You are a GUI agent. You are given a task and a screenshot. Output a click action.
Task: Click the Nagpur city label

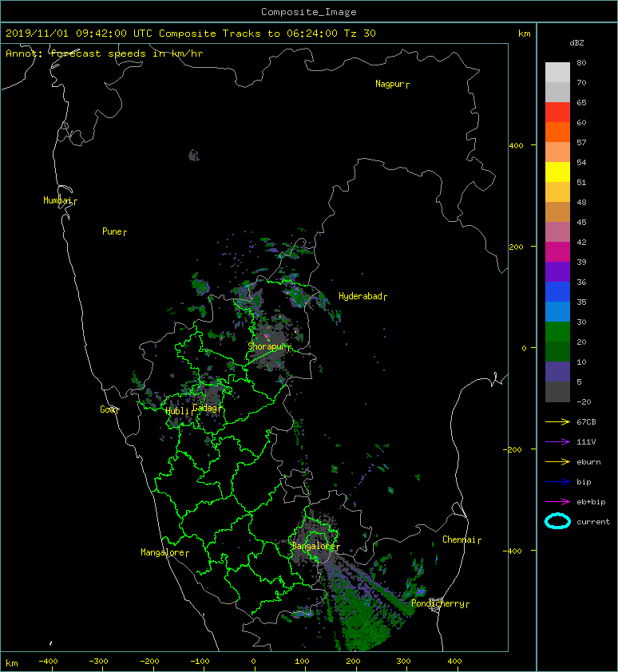390,84
